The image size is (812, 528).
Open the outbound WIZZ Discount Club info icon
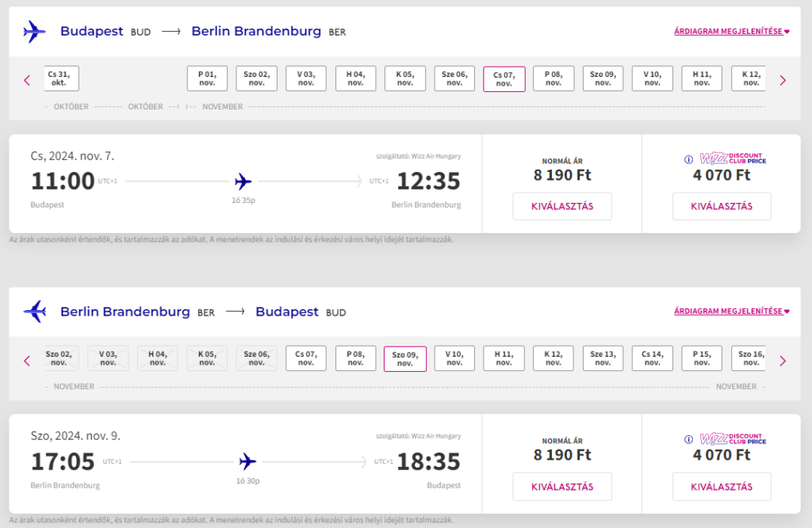coord(688,159)
